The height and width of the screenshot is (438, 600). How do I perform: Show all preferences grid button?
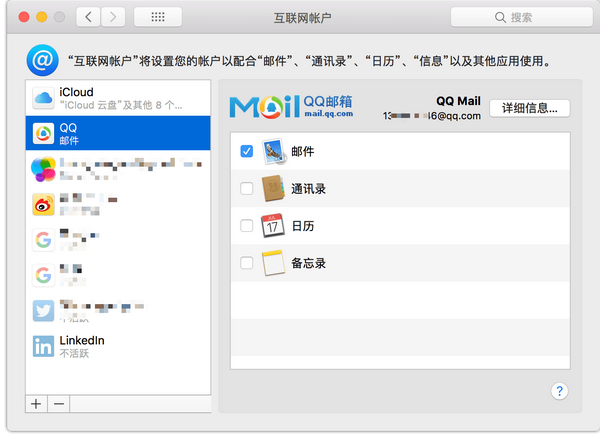[x=158, y=17]
